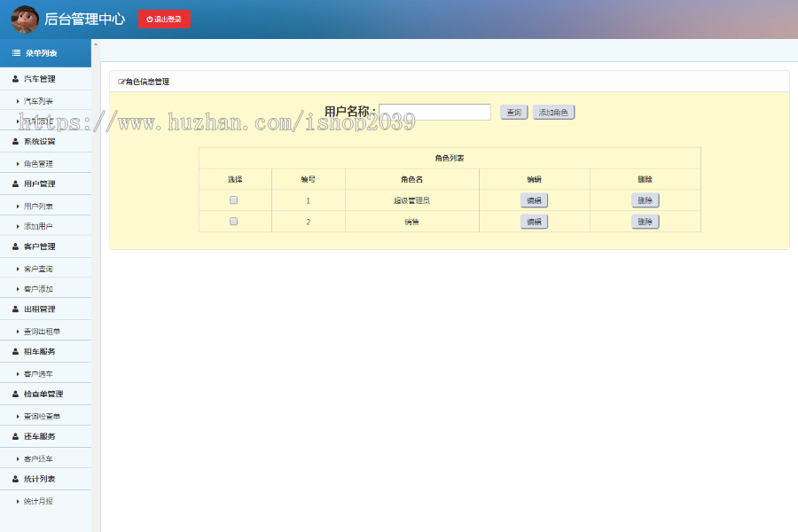Select 客户还车 in the sidebar
The image size is (798, 532).
[38, 458]
